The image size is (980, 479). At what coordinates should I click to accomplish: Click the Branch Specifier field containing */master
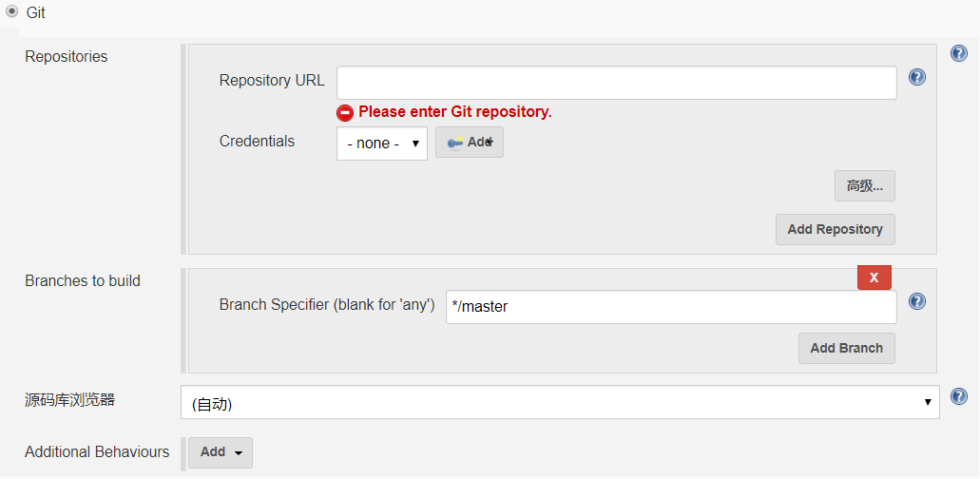(671, 307)
